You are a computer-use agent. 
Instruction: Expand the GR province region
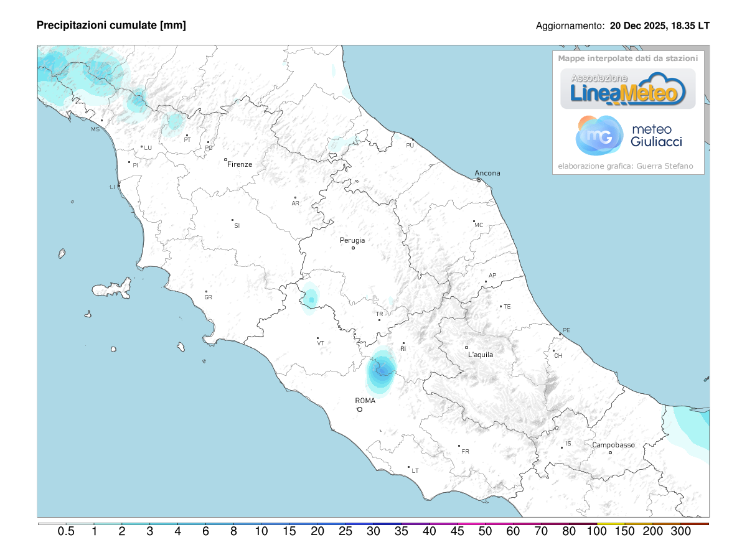coord(208,298)
